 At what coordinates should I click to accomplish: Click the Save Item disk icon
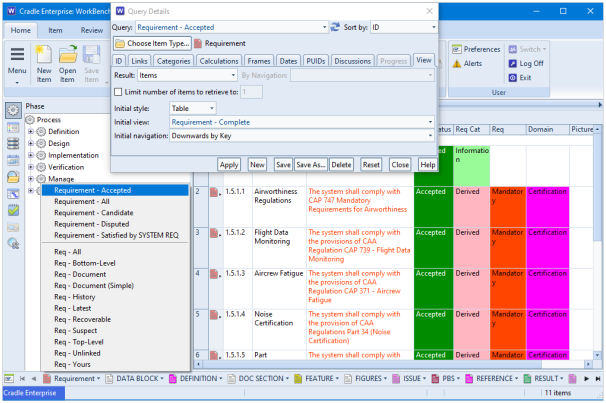pyautogui.click(x=92, y=54)
